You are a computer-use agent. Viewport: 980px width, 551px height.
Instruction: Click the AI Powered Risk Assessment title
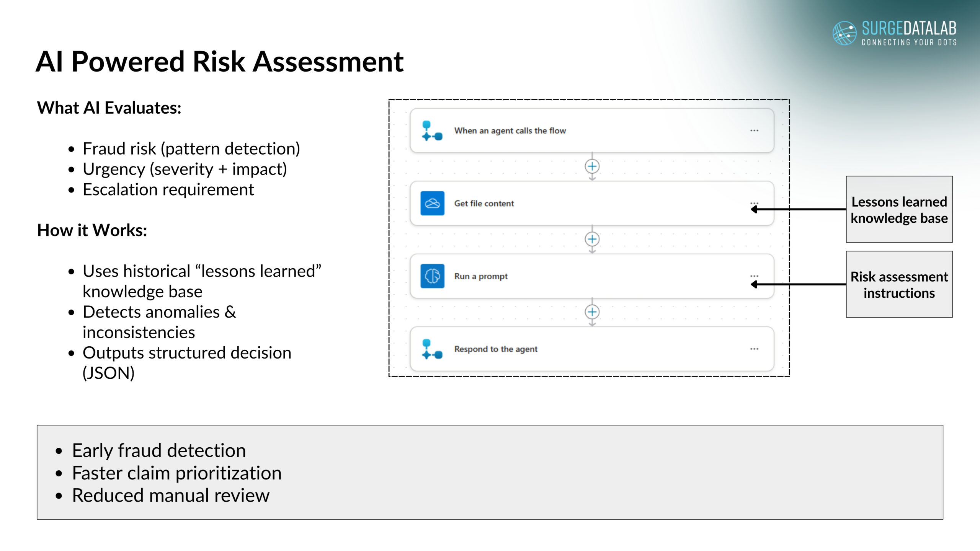click(x=220, y=62)
